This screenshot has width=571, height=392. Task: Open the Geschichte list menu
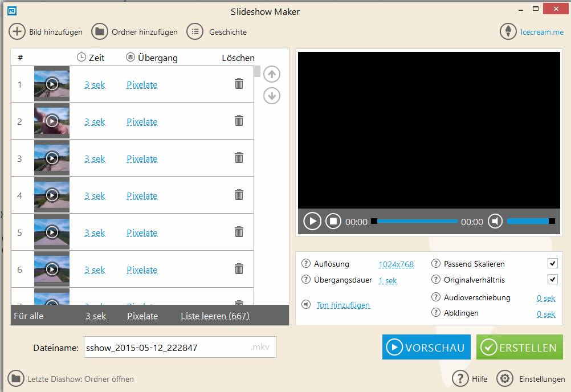tap(195, 32)
